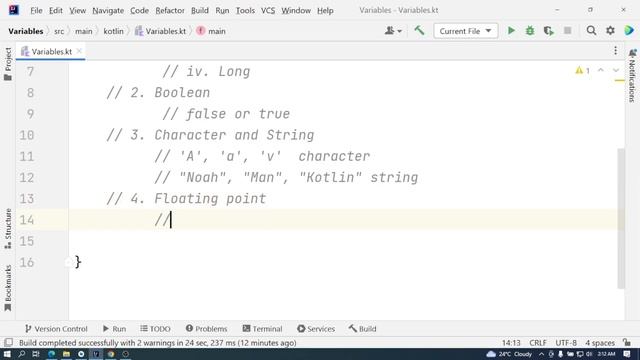Click the editor vertical scrollbar

pos(621,218)
